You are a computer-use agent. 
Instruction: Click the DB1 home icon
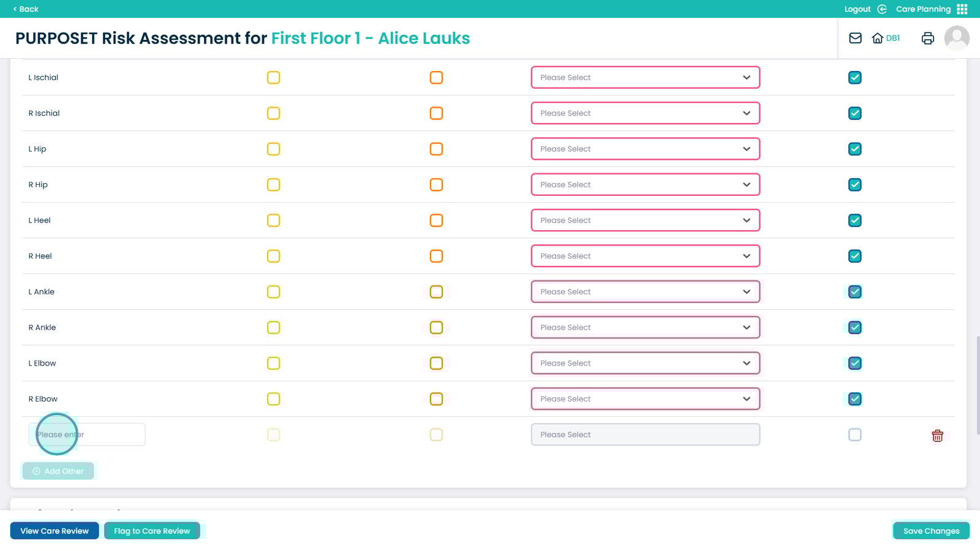878,38
